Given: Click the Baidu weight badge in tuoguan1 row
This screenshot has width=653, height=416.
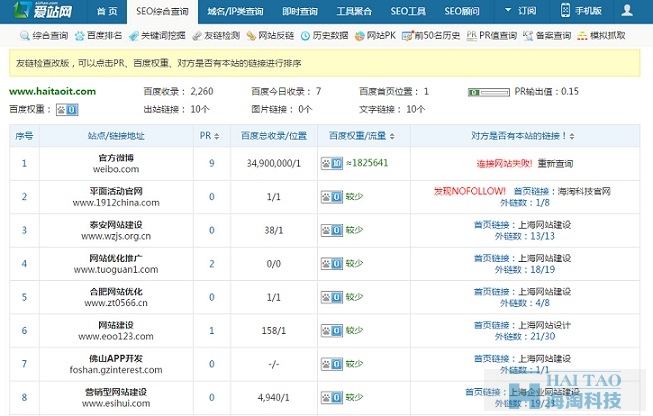Looking at the screenshot, I should [331, 264].
